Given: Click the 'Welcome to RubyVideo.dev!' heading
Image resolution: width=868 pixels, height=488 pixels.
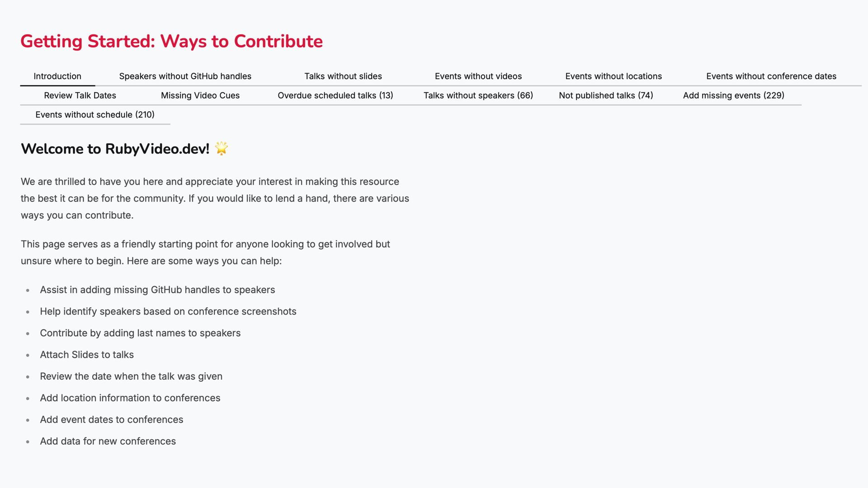Looking at the screenshot, I should click(x=115, y=149).
